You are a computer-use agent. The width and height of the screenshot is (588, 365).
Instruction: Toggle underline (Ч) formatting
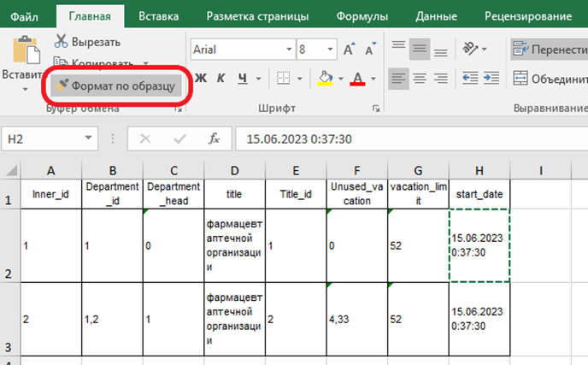(x=244, y=79)
